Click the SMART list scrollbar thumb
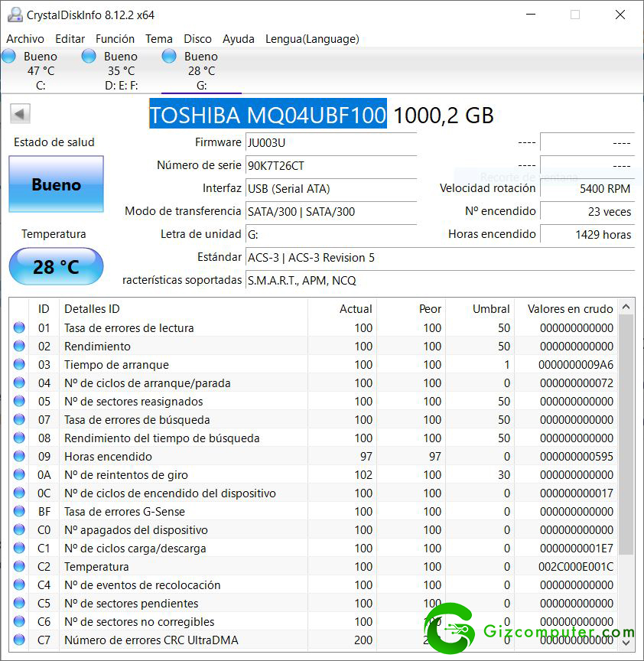 click(x=626, y=435)
